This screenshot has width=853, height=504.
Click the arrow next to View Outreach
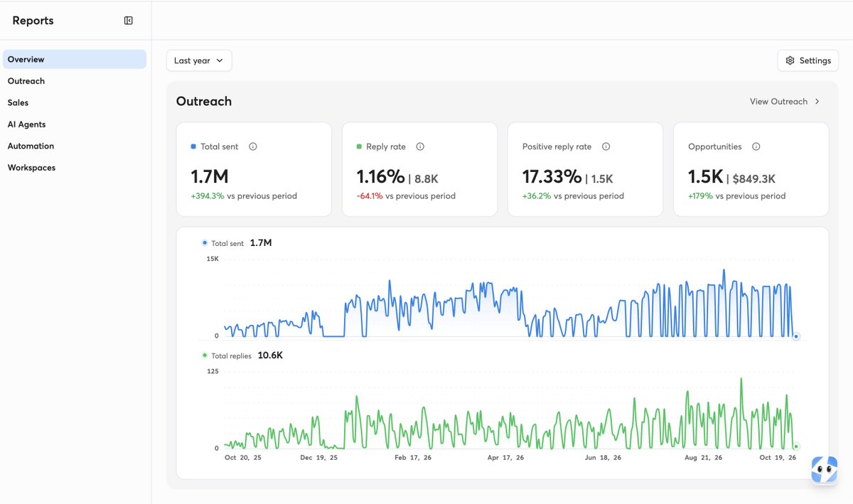click(817, 102)
